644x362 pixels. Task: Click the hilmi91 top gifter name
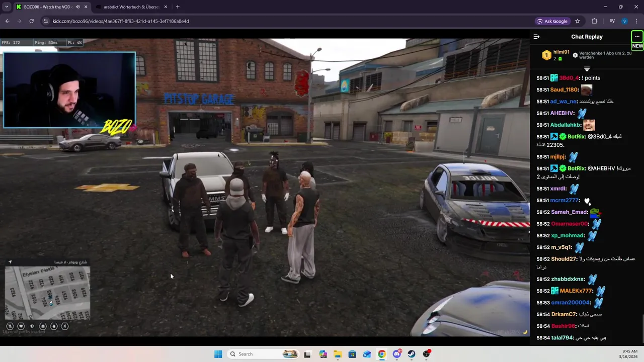pos(561,52)
